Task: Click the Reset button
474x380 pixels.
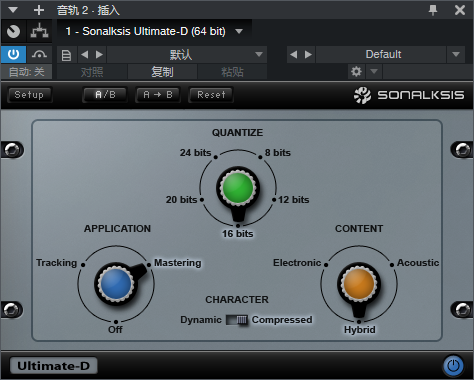Action: [211, 95]
